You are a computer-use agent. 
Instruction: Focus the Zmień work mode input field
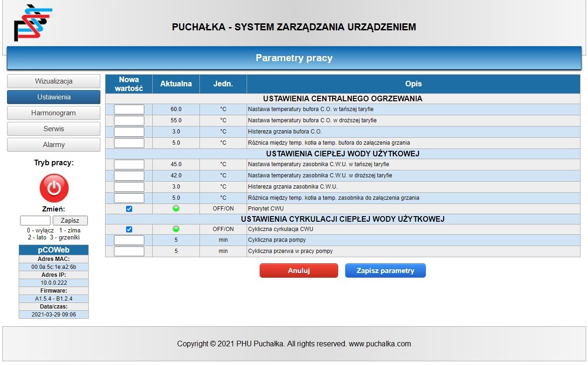(35, 220)
